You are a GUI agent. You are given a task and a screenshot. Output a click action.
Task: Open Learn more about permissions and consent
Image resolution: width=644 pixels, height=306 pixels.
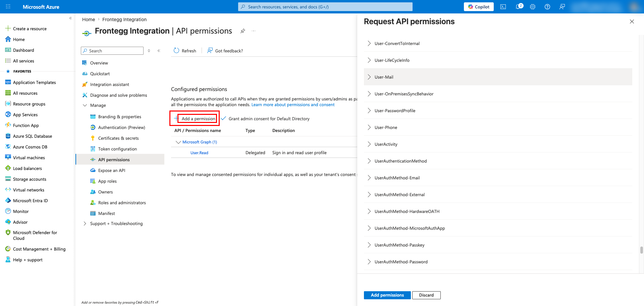point(293,105)
